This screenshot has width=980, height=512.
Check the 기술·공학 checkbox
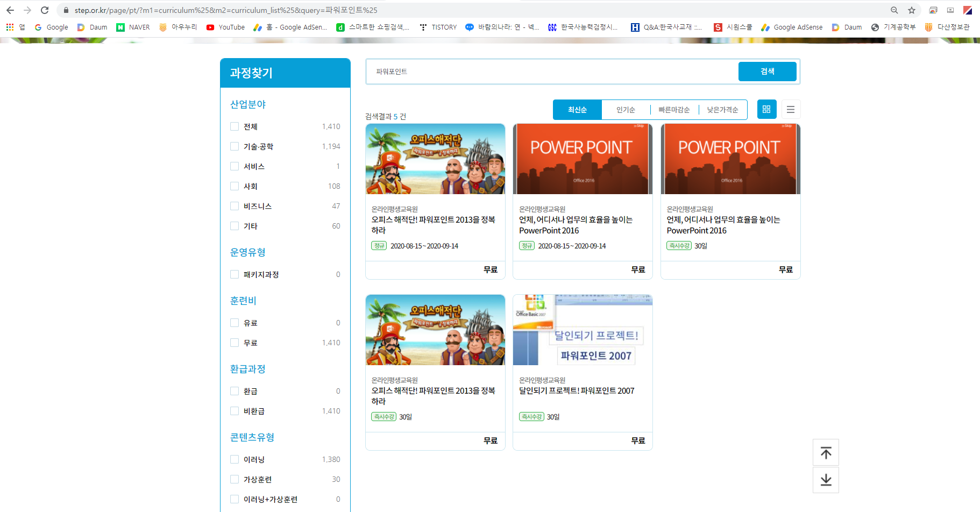point(235,146)
